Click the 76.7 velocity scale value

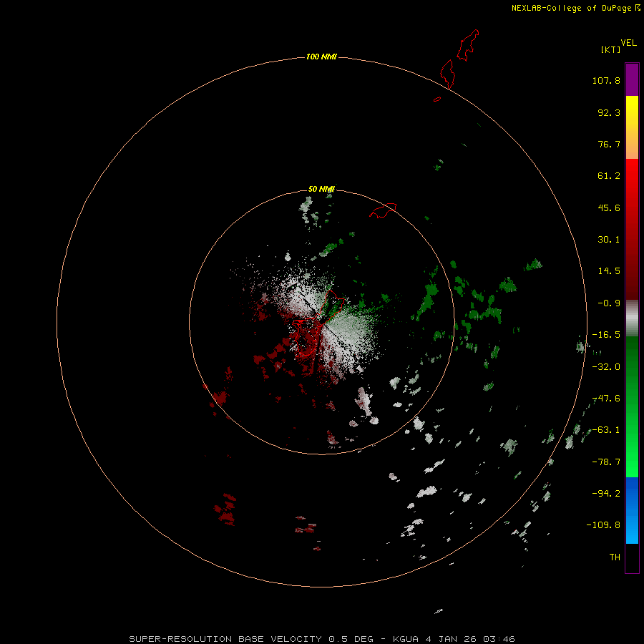[x=609, y=144]
